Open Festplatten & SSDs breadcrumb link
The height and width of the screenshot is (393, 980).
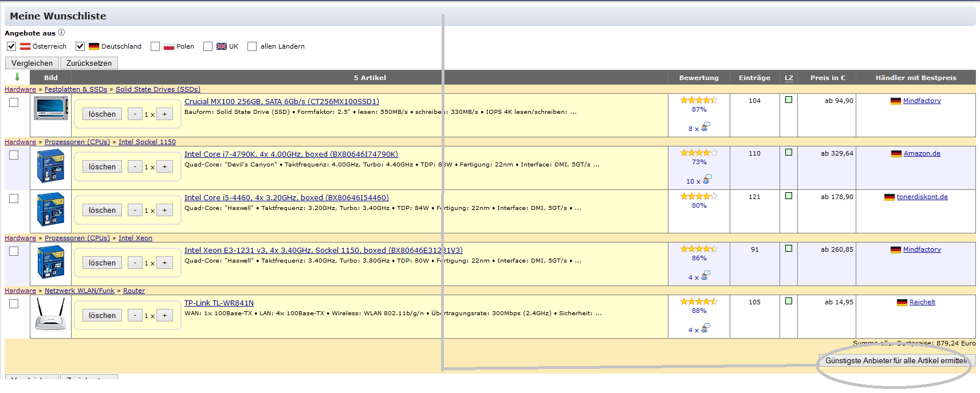click(76, 89)
